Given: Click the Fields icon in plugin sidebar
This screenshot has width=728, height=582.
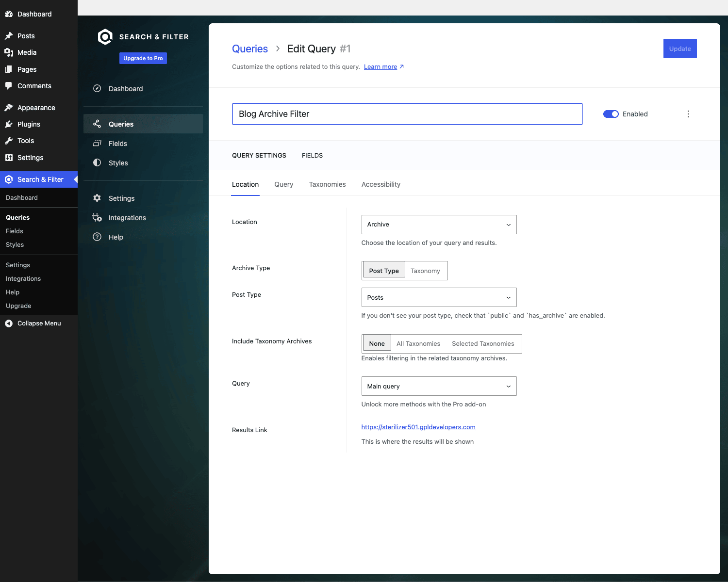Looking at the screenshot, I should pyautogui.click(x=97, y=144).
